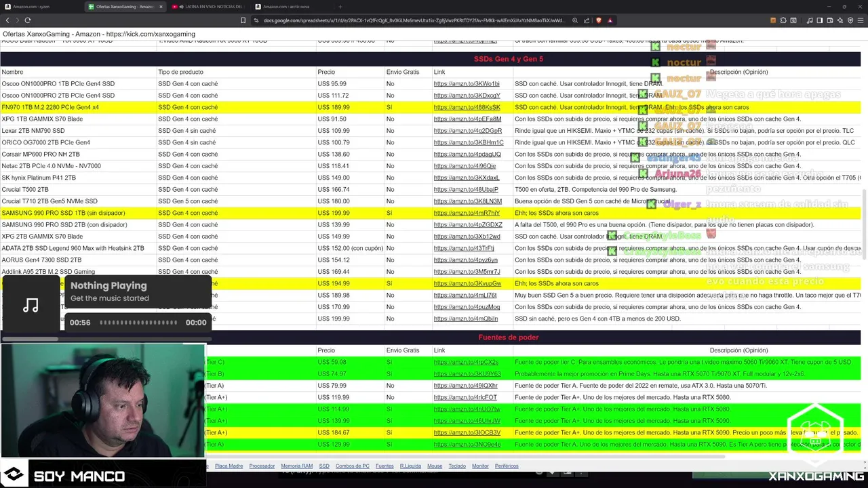Select the Crucial T710 2TB Gen5 NVMe SSD cell

[78, 201]
